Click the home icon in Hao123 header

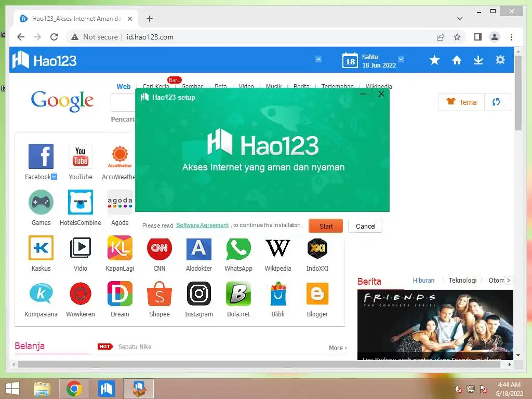457,60
